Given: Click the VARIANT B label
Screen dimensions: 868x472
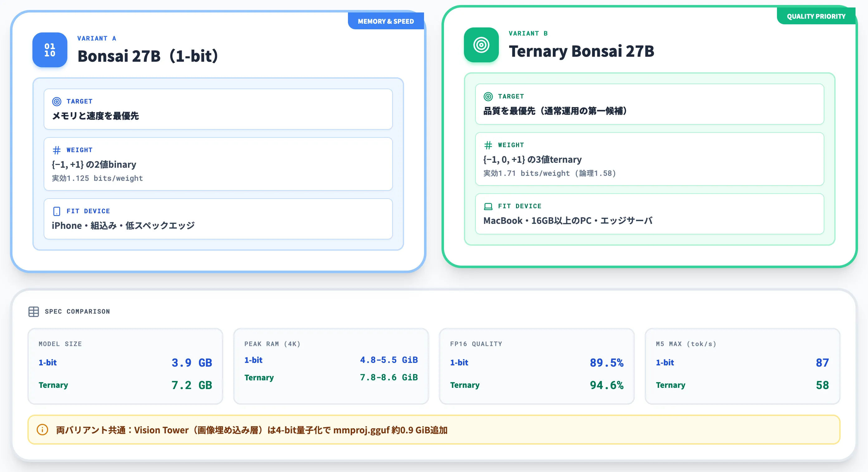Looking at the screenshot, I should point(528,33).
